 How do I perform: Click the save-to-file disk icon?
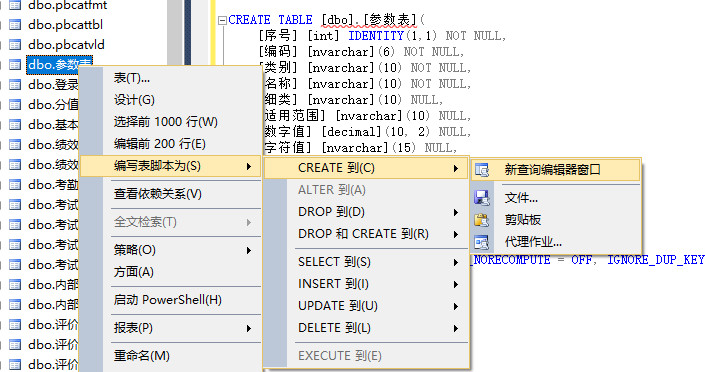pos(482,198)
